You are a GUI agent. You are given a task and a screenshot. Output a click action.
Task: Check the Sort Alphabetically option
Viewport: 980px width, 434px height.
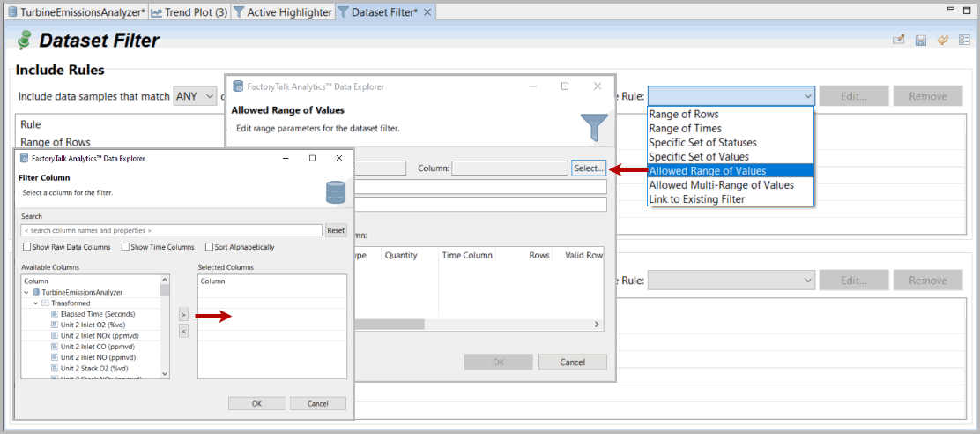209,247
